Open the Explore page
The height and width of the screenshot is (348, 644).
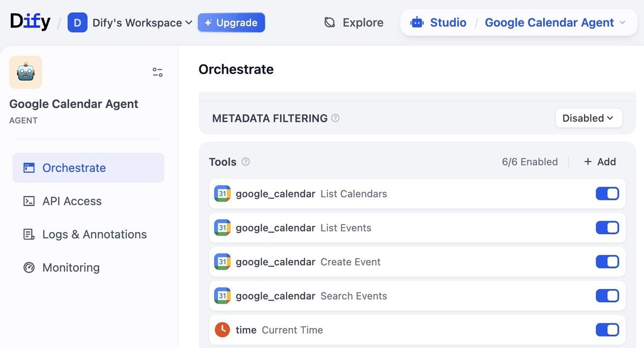pos(354,23)
